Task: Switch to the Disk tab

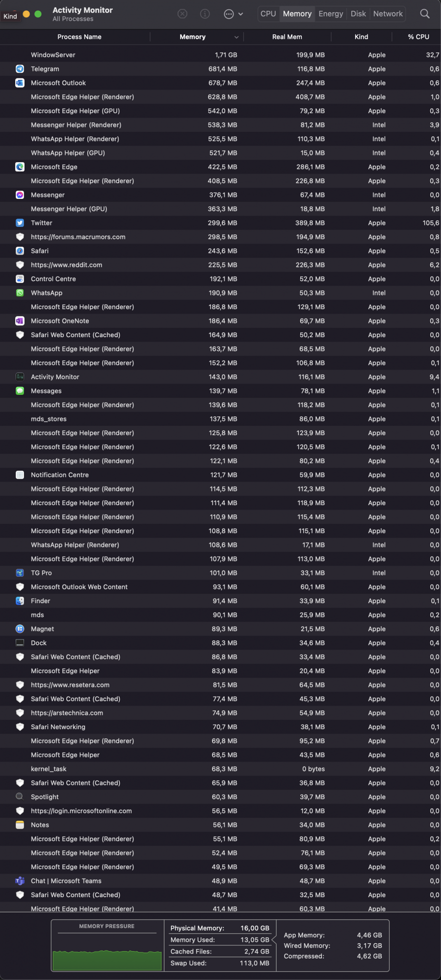Action: 358,14
